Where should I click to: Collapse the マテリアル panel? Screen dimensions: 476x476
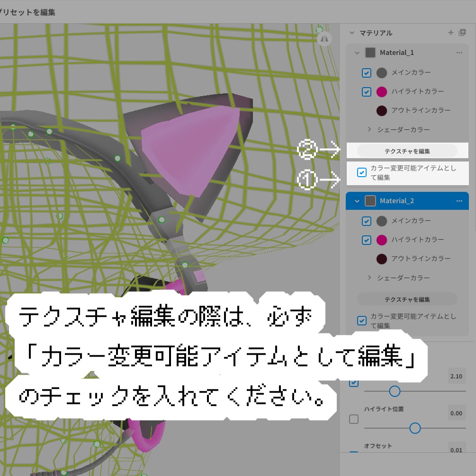click(x=351, y=33)
